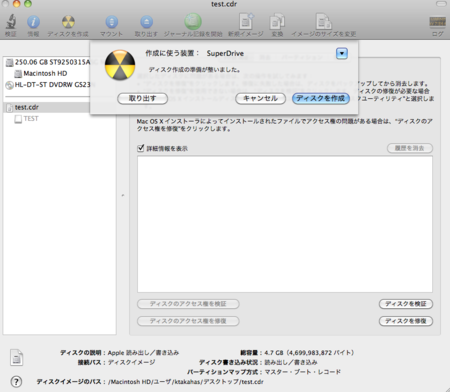Screen dimensions: 450x392
Task: Select the Macintosh HD volume
Action: click(41, 73)
